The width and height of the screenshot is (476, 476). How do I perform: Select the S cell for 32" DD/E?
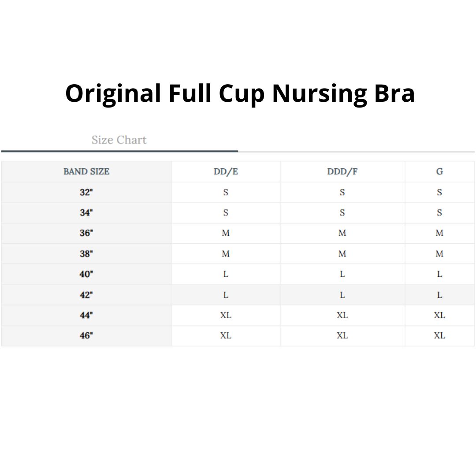226,192
